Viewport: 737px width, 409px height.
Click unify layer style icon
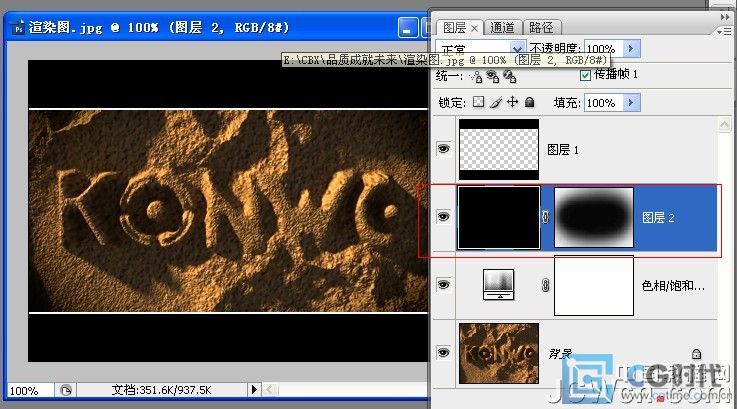click(x=510, y=76)
